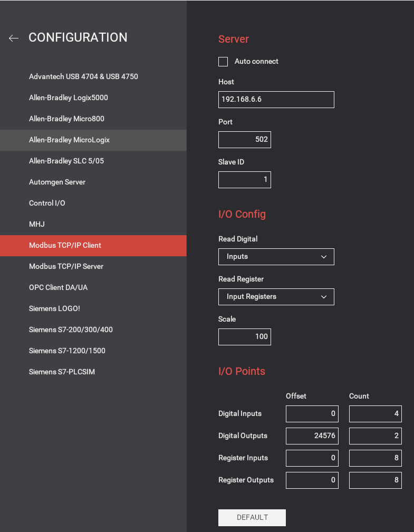This screenshot has width=414, height=532.
Task: Choose Advantech USB 4704 & USB 4750
Action: [83, 77]
